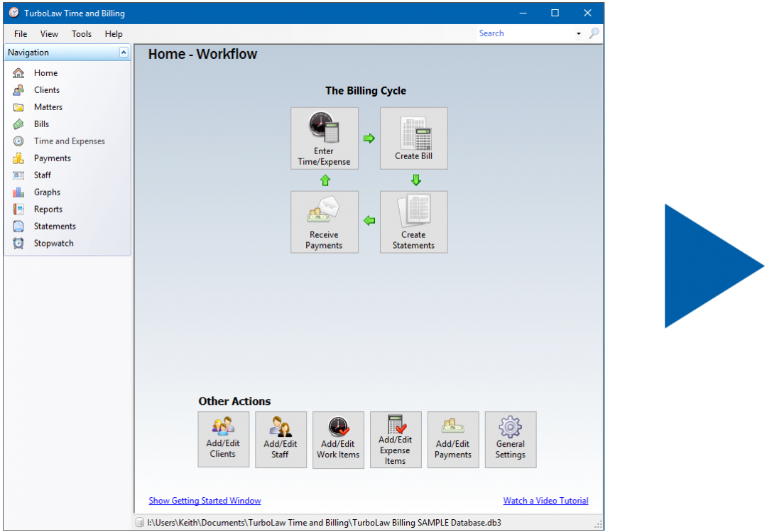Open the search scope dropdown arrow
This screenshot has width=767, height=532.
pos(579,33)
